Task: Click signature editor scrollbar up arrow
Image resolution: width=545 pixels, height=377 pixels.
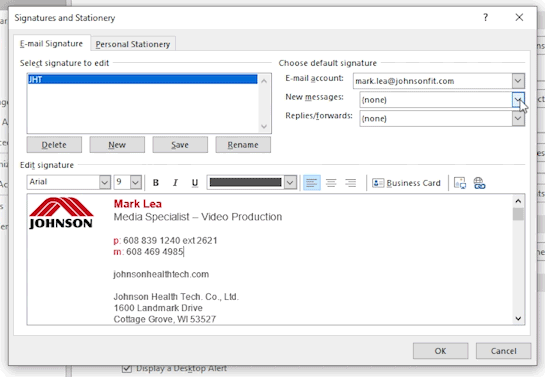Action: pos(518,201)
